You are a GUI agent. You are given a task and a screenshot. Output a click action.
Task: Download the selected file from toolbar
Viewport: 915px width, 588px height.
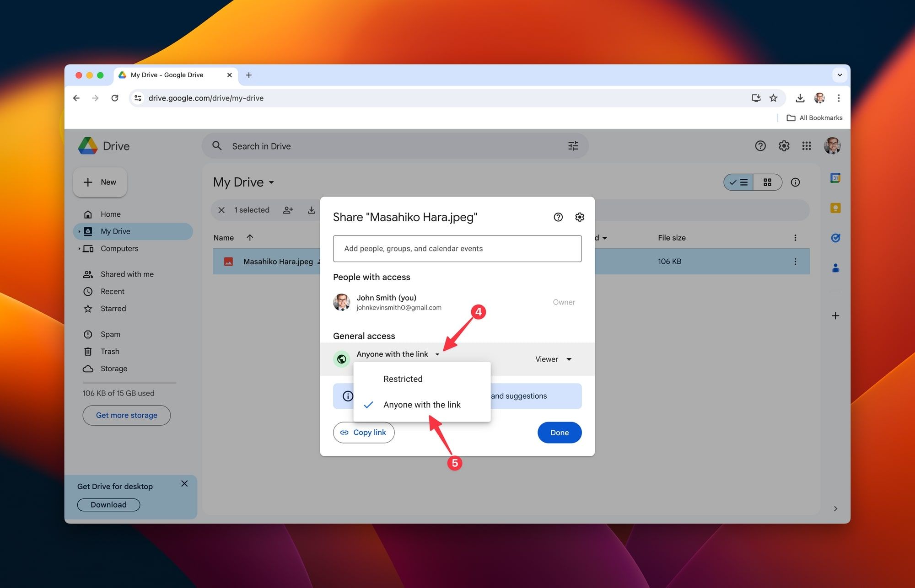[x=312, y=210]
